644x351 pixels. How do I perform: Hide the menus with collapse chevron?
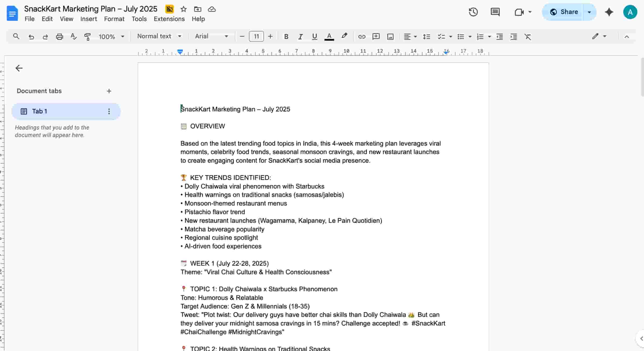click(627, 37)
